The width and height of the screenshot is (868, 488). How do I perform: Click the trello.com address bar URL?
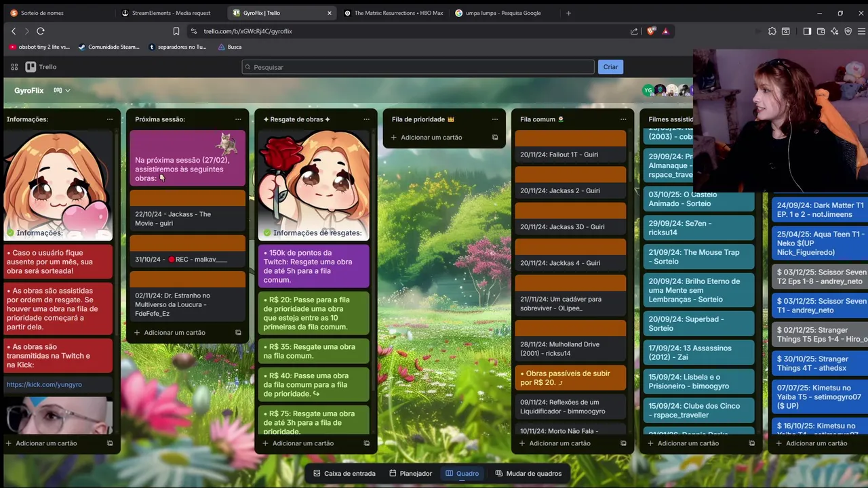pyautogui.click(x=248, y=31)
